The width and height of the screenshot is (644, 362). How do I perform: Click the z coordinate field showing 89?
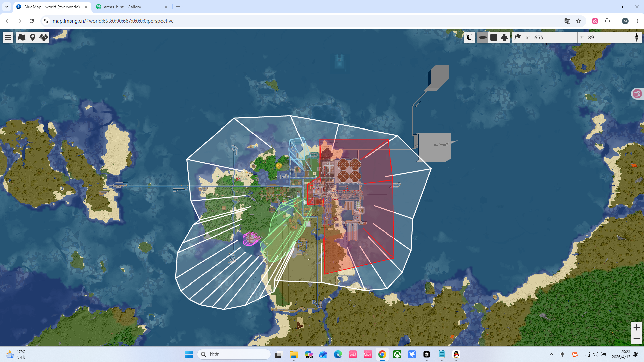[604, 37]
